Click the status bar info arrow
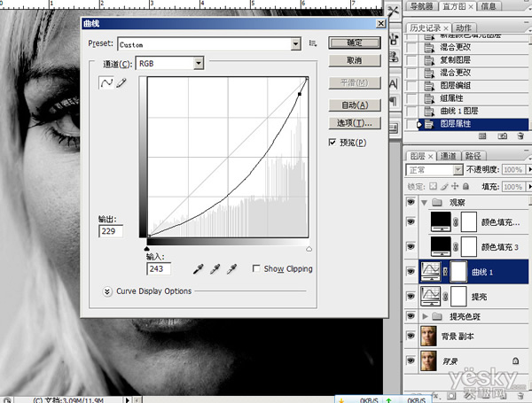The height and width of the screenshot is (403, 532). (127, 400)
